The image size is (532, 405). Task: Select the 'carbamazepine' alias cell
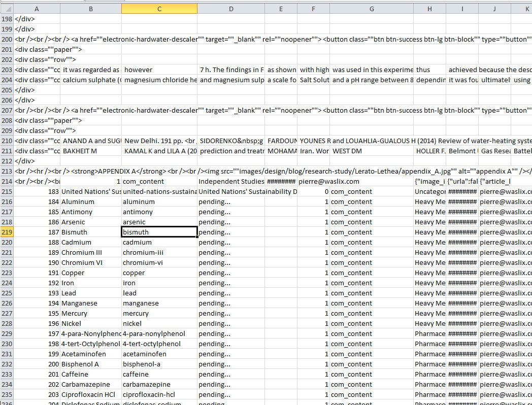click(x=159, y=384)
